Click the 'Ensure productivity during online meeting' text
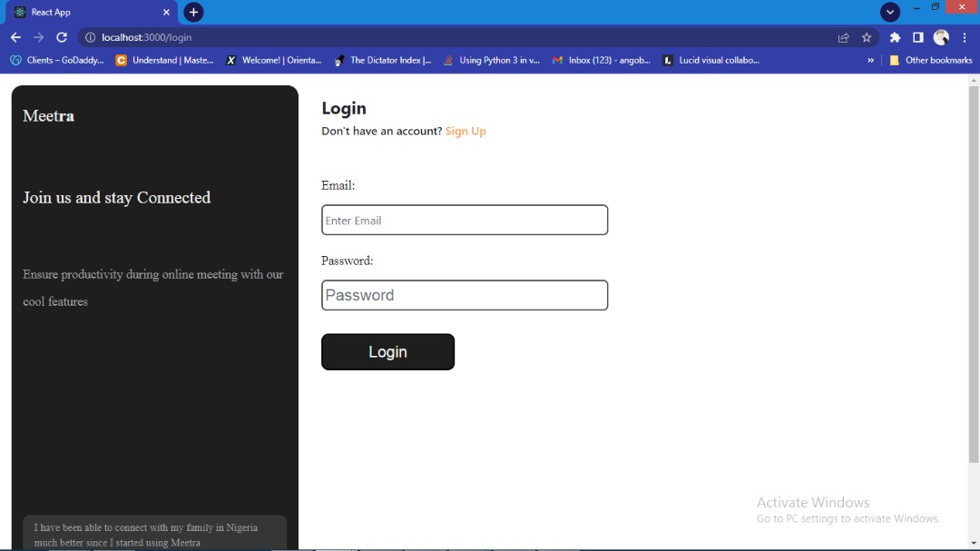This screenshot has height=551, width=980. coord(153,288)
